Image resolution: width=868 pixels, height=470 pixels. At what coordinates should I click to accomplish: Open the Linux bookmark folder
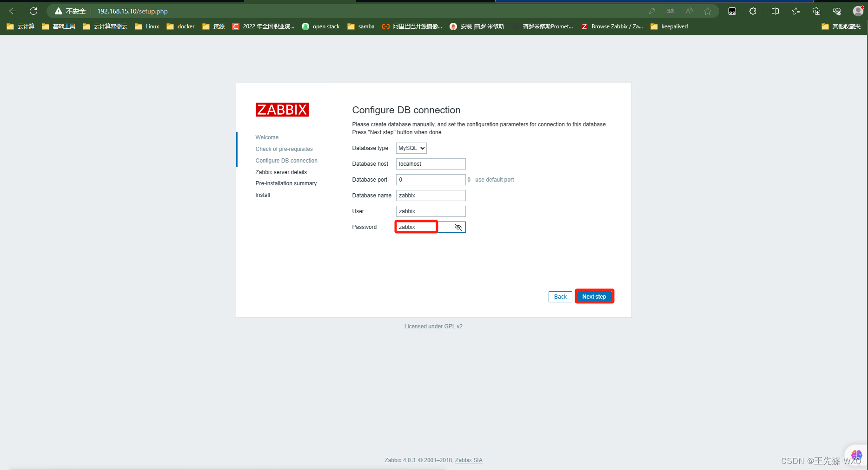tap(147, 26)
